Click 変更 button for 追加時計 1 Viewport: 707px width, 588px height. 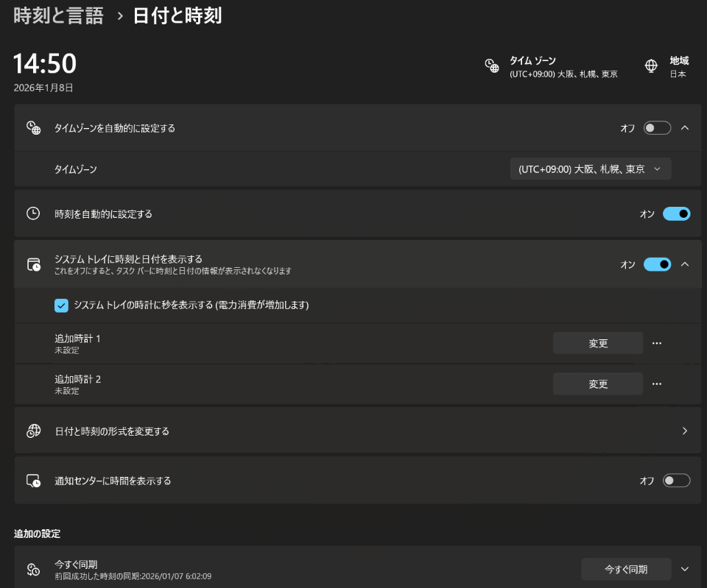pos(598,344)
